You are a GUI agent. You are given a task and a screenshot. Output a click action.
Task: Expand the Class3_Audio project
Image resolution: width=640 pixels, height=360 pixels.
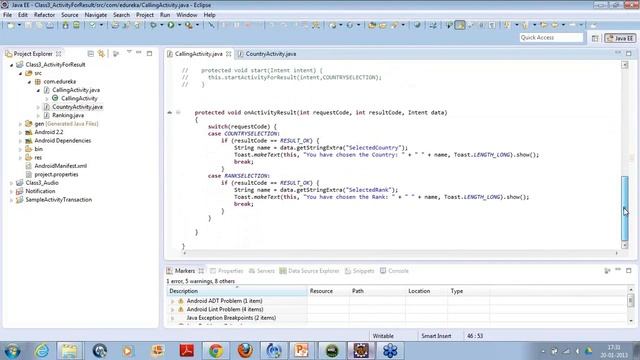(x=11, y=183)
